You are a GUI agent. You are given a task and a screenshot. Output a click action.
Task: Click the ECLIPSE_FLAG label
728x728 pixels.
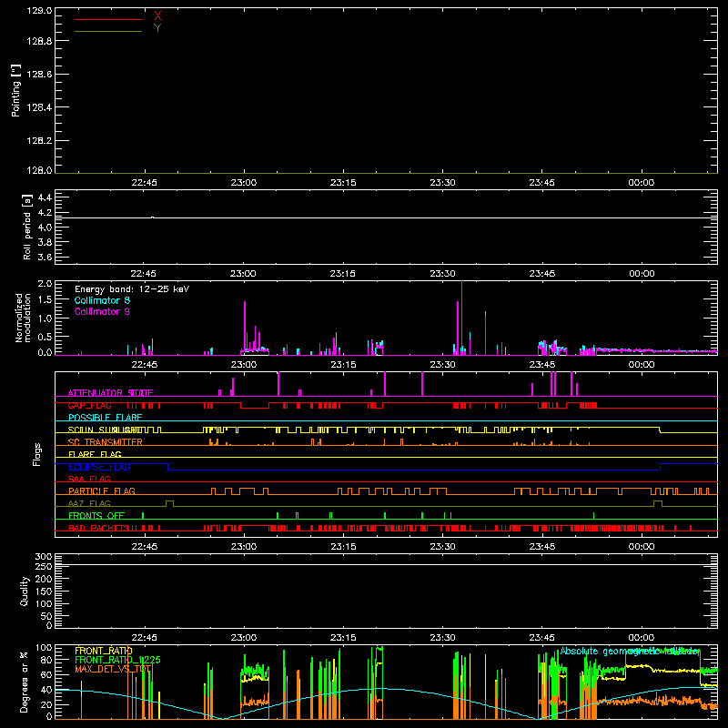pos(99,467)
